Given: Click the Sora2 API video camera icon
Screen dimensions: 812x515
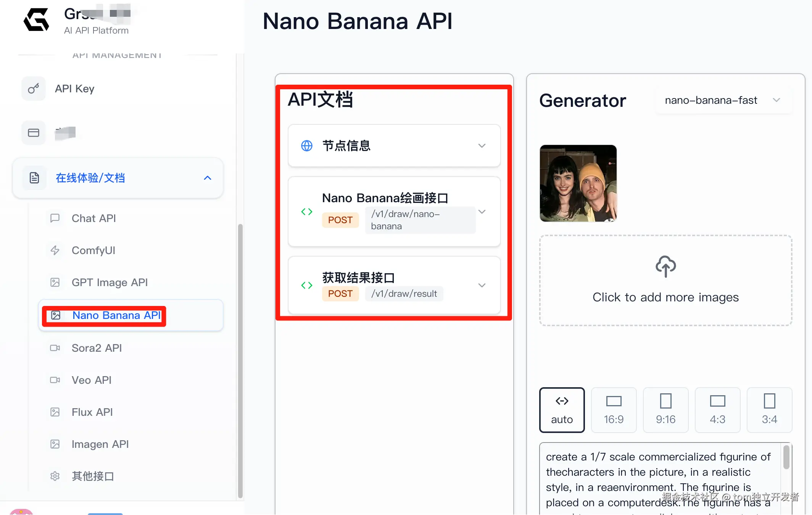Looking at the screenshot, I should (55, 348).
